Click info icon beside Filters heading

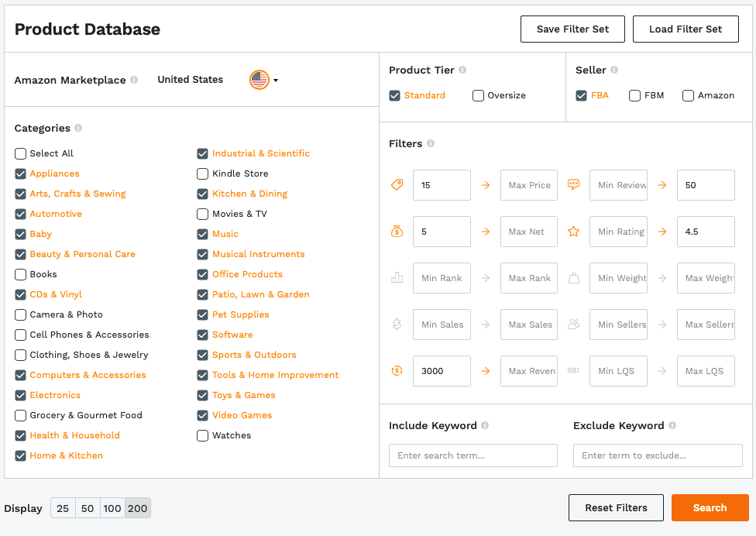431,143
